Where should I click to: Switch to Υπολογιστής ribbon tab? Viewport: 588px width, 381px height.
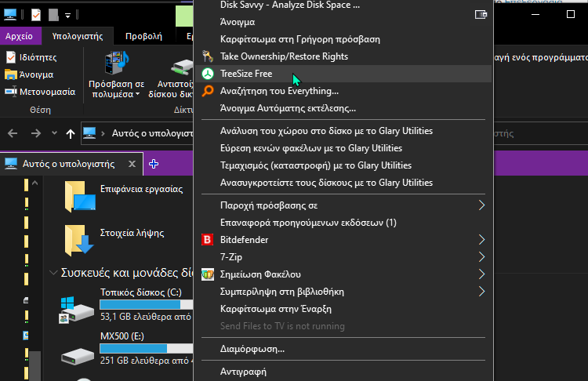tap(78, 36)
